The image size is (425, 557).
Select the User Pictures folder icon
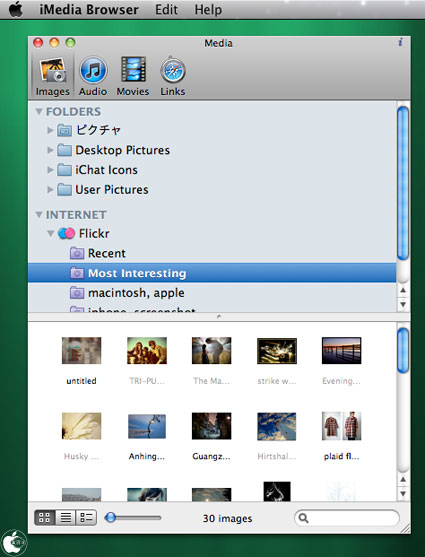[x=64, y=190]
